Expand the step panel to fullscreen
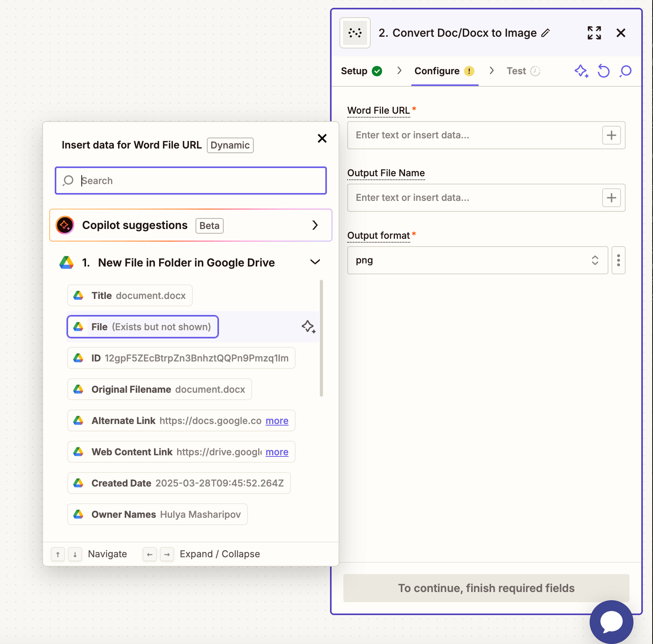Screen dimensions: 653x644 coord(594,33)
